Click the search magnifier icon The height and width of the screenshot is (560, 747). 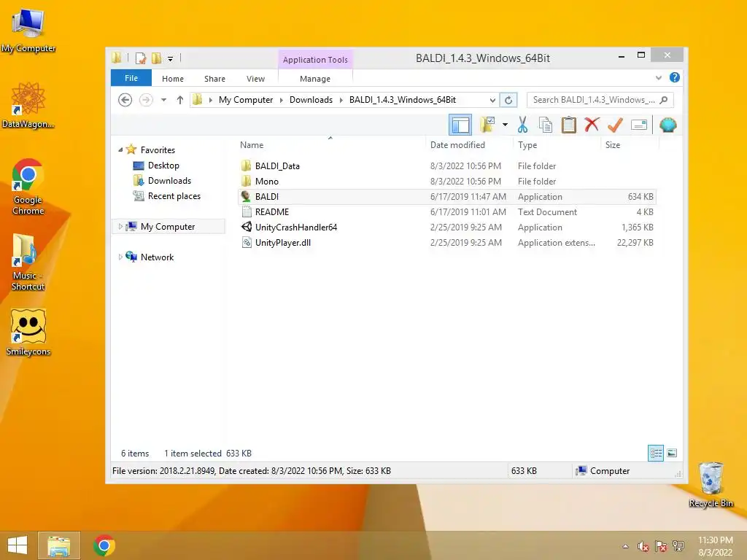coord(664,100)
